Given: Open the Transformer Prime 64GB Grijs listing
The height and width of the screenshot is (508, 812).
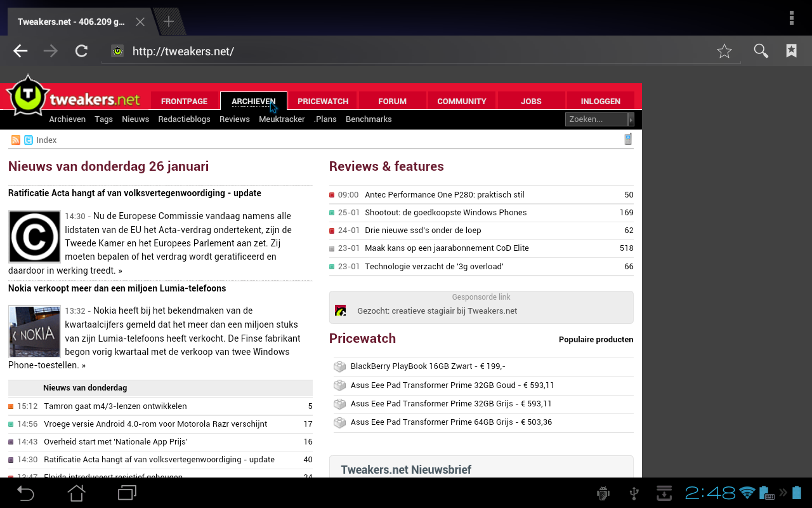Looking at the screenshot, I should [451, 422].
